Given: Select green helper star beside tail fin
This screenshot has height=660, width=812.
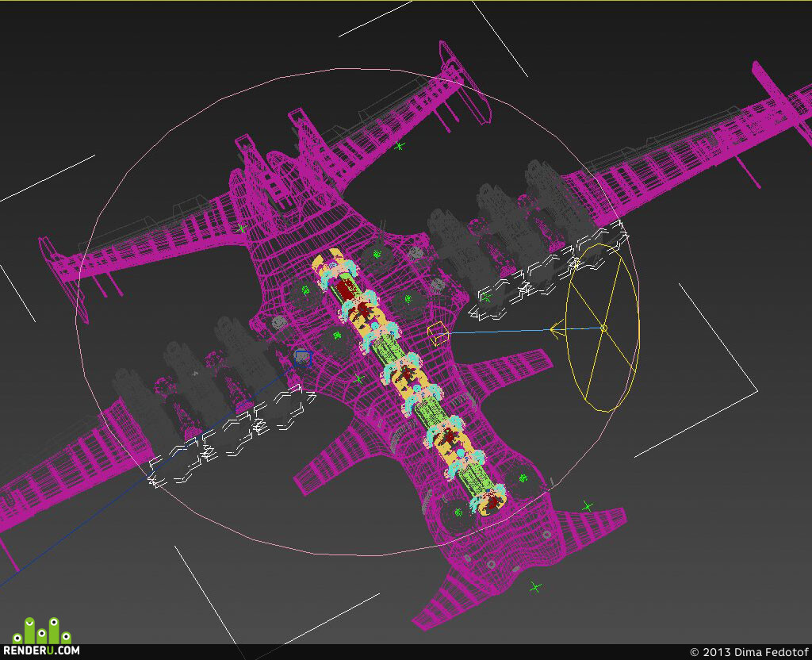Looking at the screenshot, I should [587, 506].
